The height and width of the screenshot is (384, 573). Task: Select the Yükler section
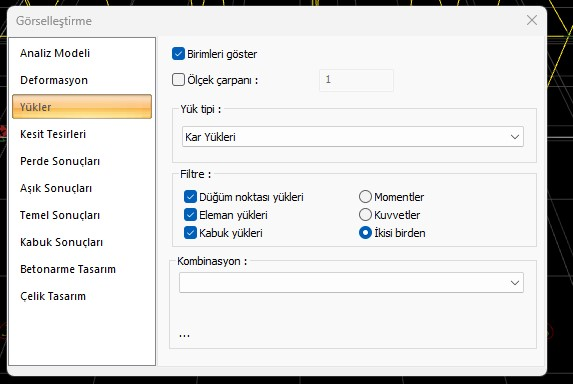[x=82, y=107]
